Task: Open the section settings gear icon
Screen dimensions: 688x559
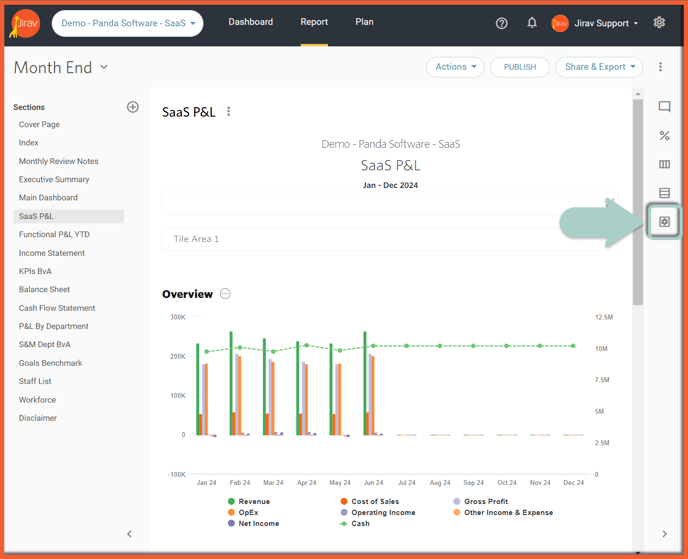Action: [x=664, y=222]
